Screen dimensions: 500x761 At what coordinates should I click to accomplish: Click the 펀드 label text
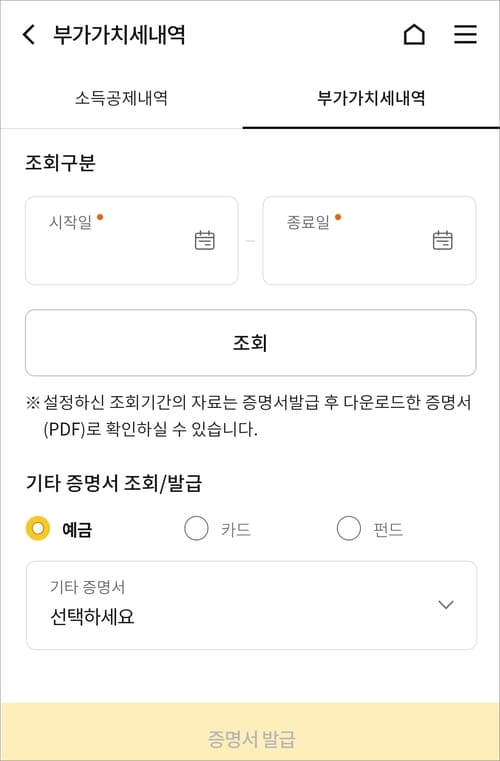[388, 529]
